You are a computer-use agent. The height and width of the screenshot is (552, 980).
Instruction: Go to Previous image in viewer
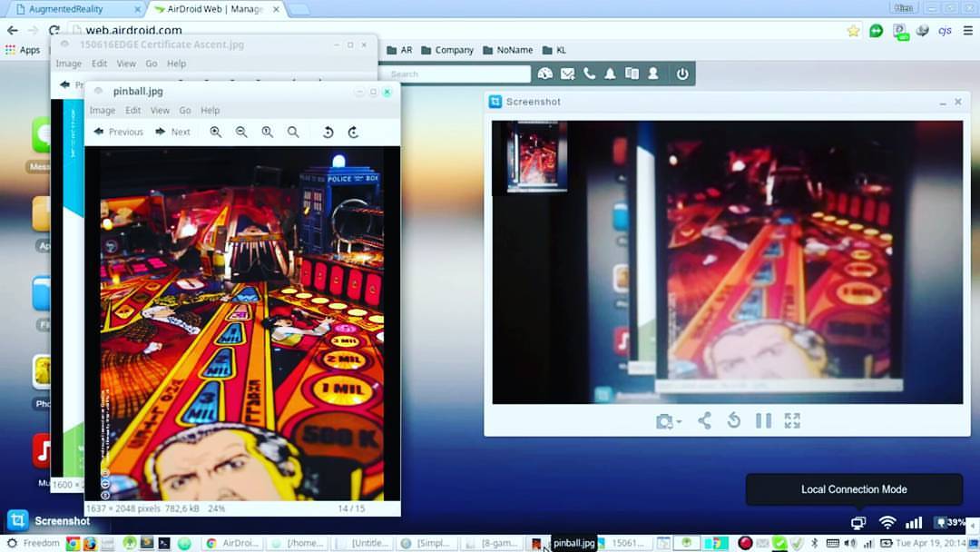coord(118,132)
